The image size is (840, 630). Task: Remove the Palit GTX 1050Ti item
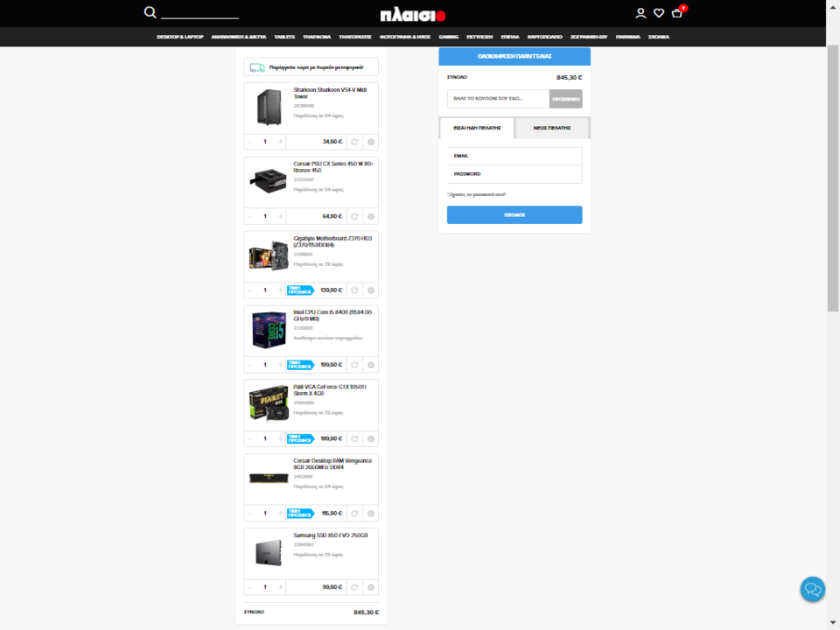(x=371, y=438)
